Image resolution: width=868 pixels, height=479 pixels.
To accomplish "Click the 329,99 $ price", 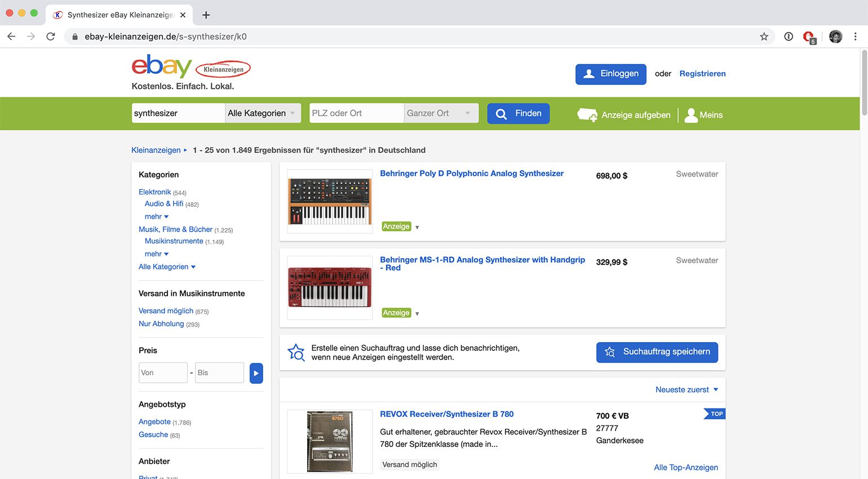I will pyautogui.click(x=612, y=262).
